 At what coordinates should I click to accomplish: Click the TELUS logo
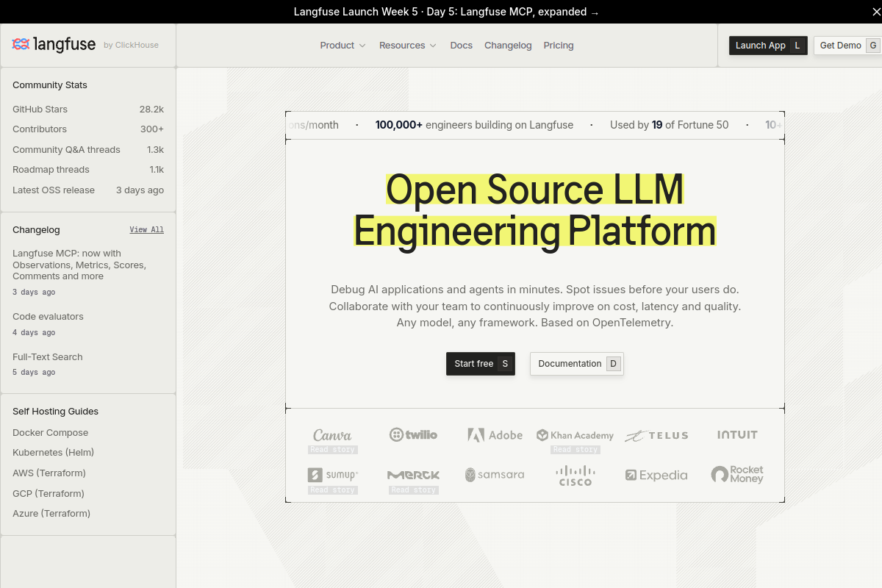(x=656, y=435)
